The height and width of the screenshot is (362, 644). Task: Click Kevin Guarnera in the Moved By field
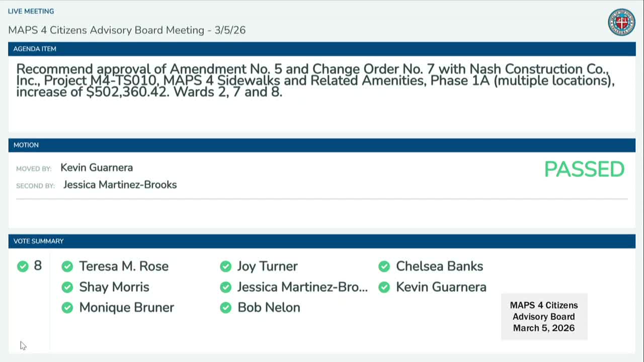click(97, 168)
